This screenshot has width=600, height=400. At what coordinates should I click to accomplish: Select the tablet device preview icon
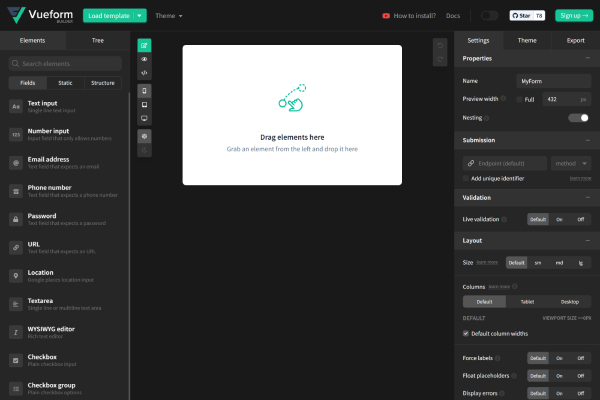(144, 105)
